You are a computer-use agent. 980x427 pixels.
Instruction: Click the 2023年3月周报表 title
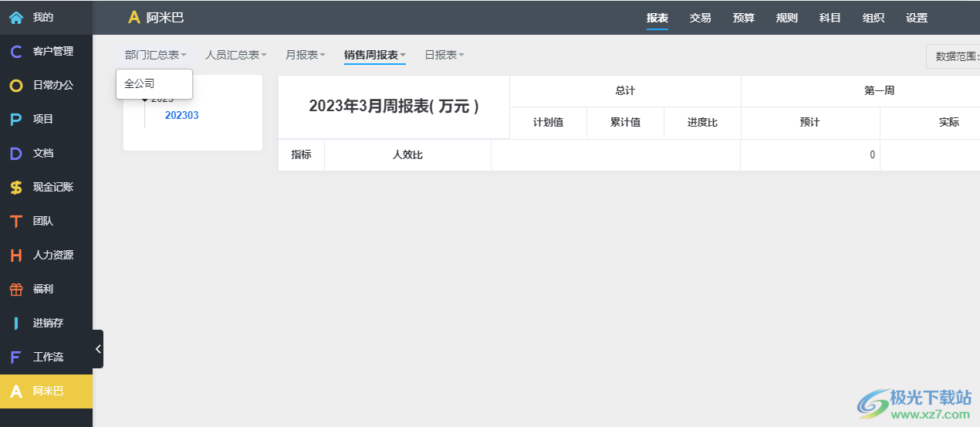tap(394, 107)
